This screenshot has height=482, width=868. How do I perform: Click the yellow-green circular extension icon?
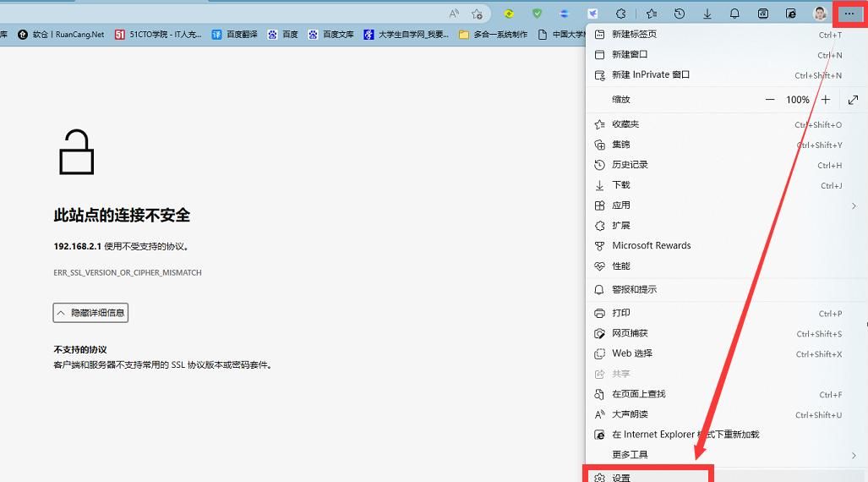(509, 14)
